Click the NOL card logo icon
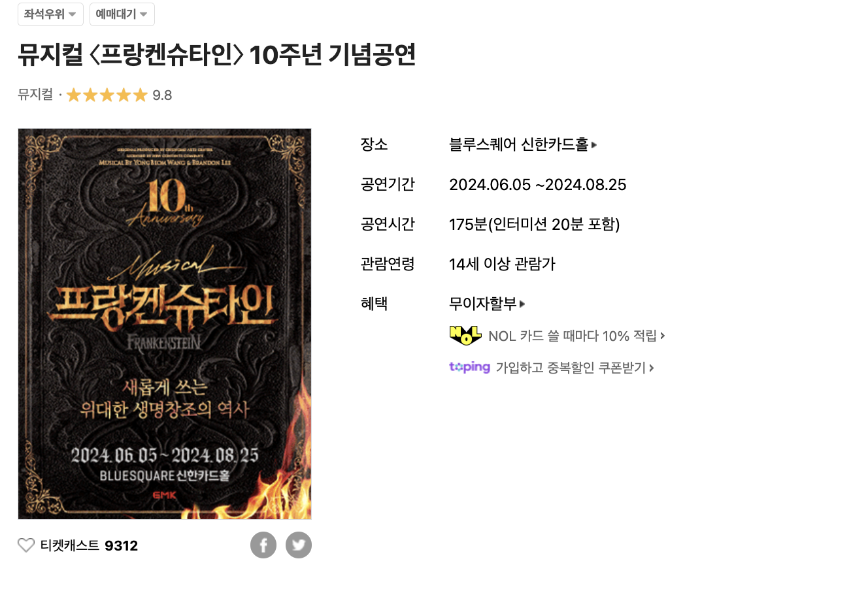The height and width of the screenshot is (593, 868). coord(465,335)
